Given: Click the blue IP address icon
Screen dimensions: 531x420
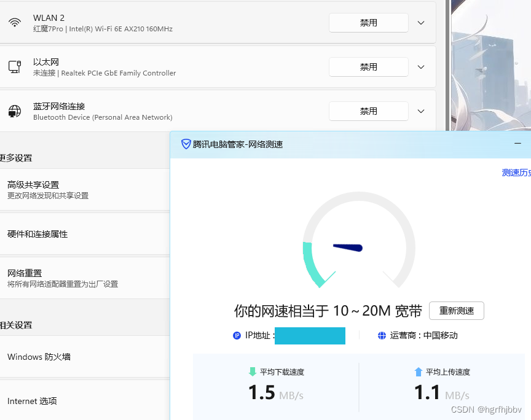Looking at the screenshot, I should click(237, 335).
